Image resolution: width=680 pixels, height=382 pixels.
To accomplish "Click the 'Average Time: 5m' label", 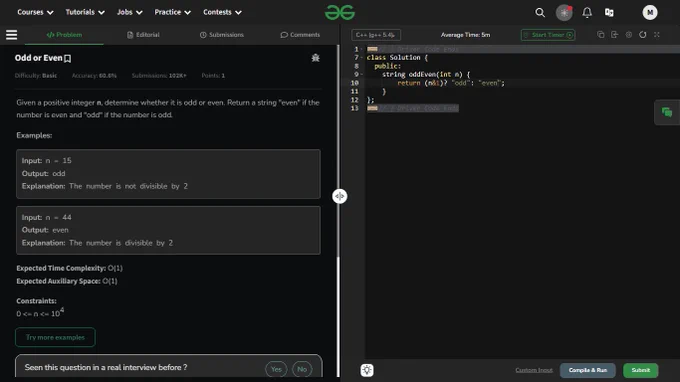I will pyautogui.click(x=465, y=35).
